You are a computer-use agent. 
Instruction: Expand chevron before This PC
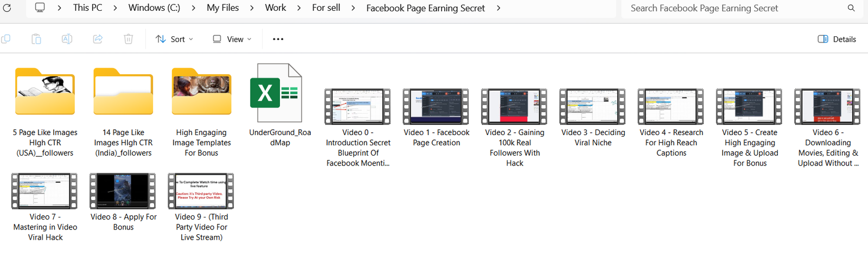[x=59, y=8]
